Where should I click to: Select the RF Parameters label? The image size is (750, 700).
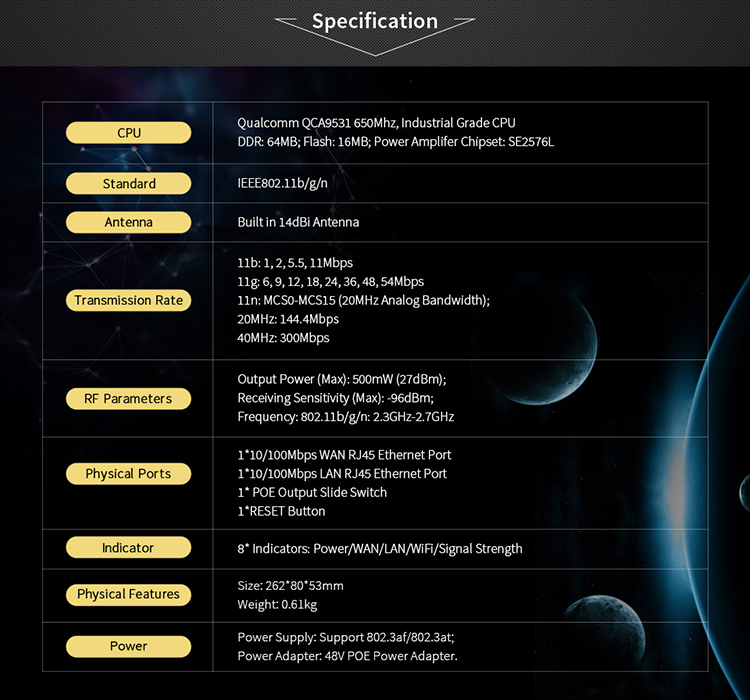point(129,398)
